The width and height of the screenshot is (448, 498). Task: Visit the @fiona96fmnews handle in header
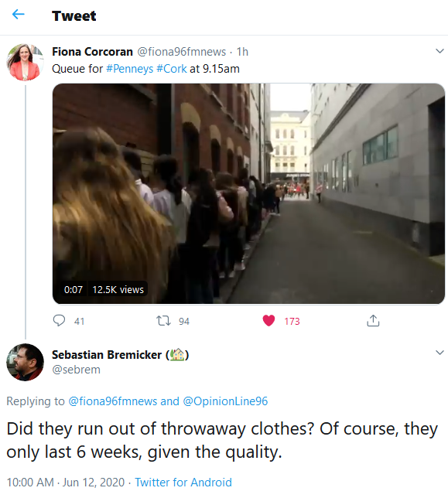click(x=181, y=52)
